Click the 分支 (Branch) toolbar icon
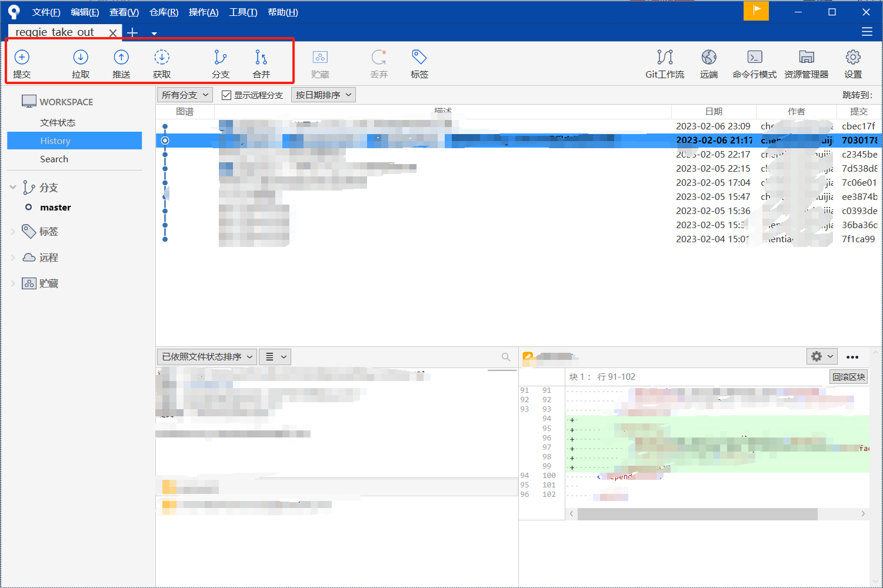The image size is (883, 588). click(221, 57)
